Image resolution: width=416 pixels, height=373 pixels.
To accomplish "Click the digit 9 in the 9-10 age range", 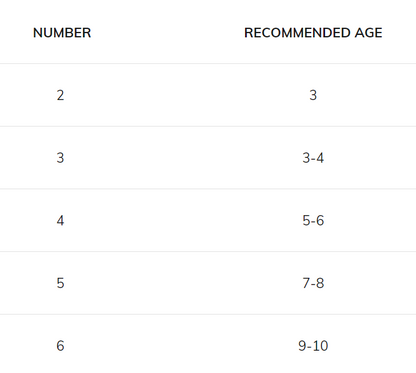I will pos(302,346).
